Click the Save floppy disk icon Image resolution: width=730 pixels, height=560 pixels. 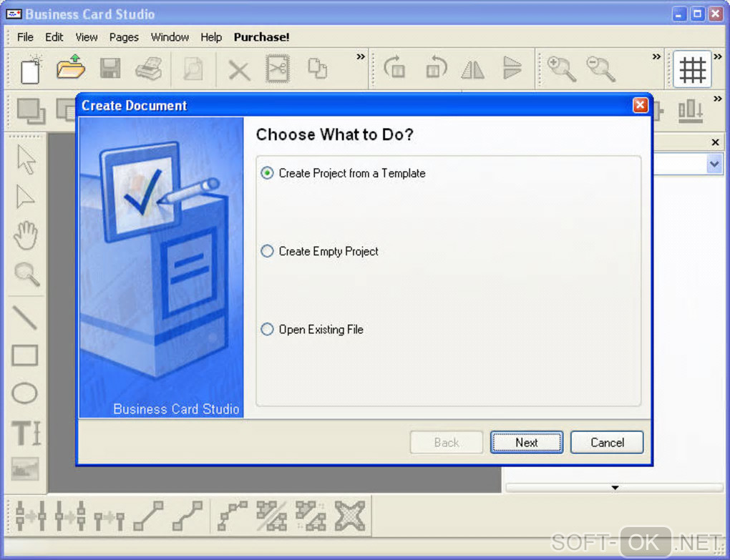point(110,69)
